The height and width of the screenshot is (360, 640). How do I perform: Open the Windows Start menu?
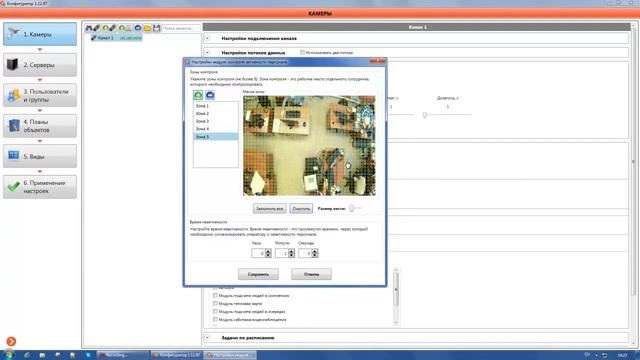[x=8, y=355]
